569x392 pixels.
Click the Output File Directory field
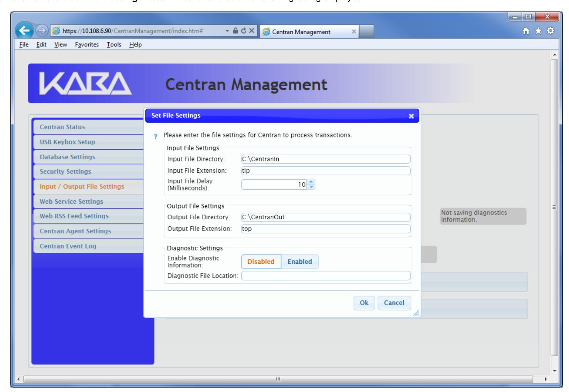pyautogui.click(x=326, y=217)
